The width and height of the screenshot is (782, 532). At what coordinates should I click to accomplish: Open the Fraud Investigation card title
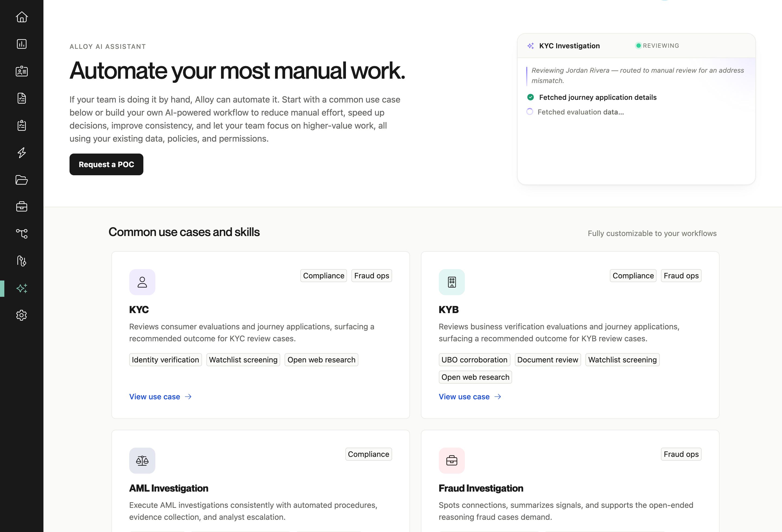coord(481,488)
